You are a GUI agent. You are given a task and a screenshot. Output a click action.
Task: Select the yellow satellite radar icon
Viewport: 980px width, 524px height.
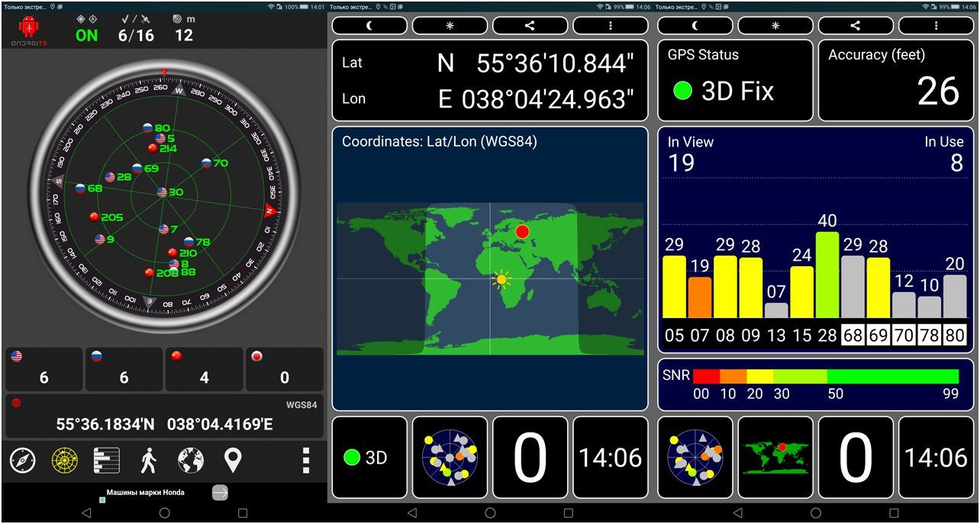[x=65, y=461]
